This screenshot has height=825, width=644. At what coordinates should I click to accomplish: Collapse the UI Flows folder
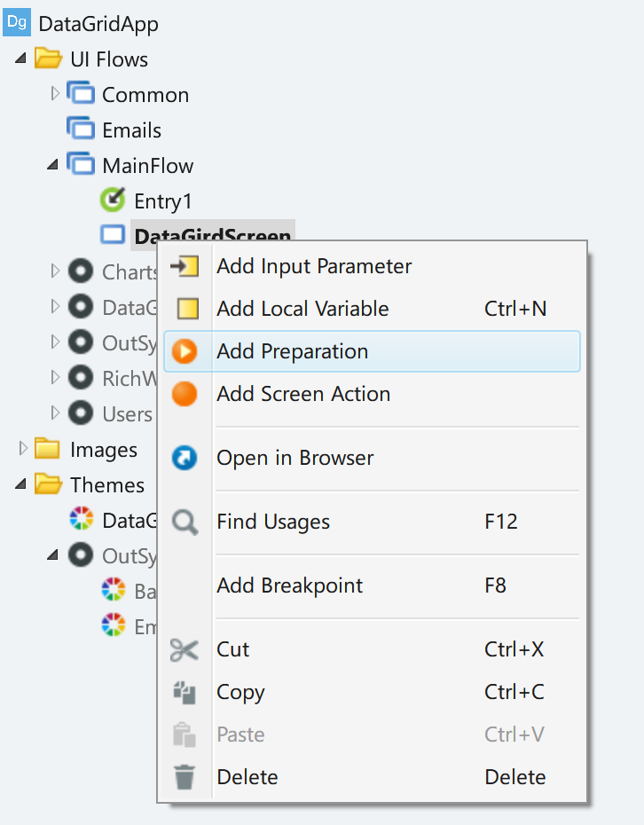pos(20,58)
